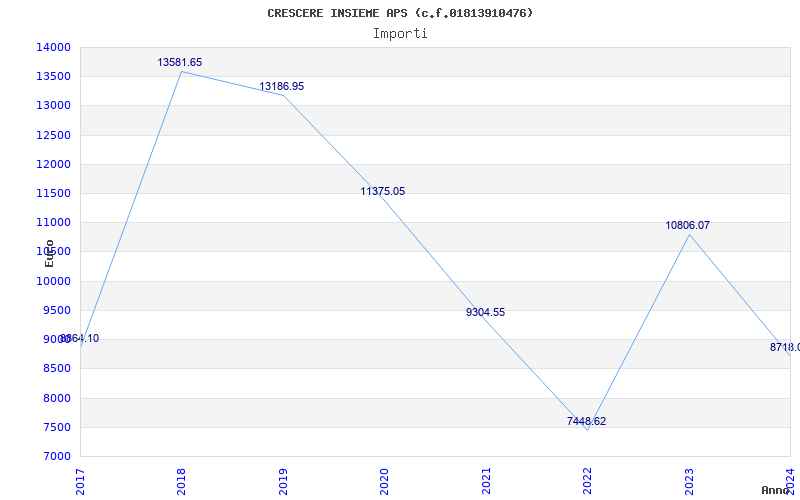Click data label 9304.55
The width and height of the screenshot is (800, 500).
click(485, 312)
